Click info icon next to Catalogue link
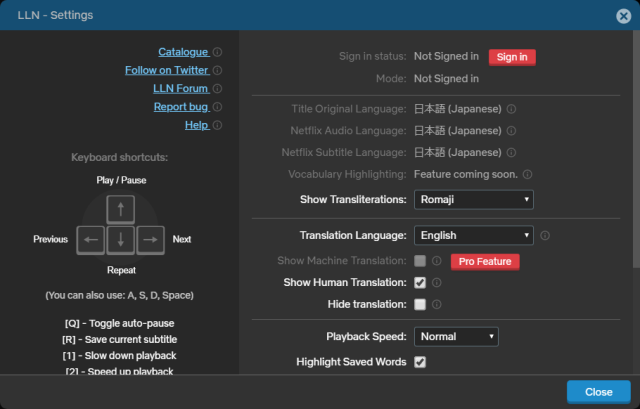Image resolution: width=640 pixels, height=409 pixels. [218, 52]
